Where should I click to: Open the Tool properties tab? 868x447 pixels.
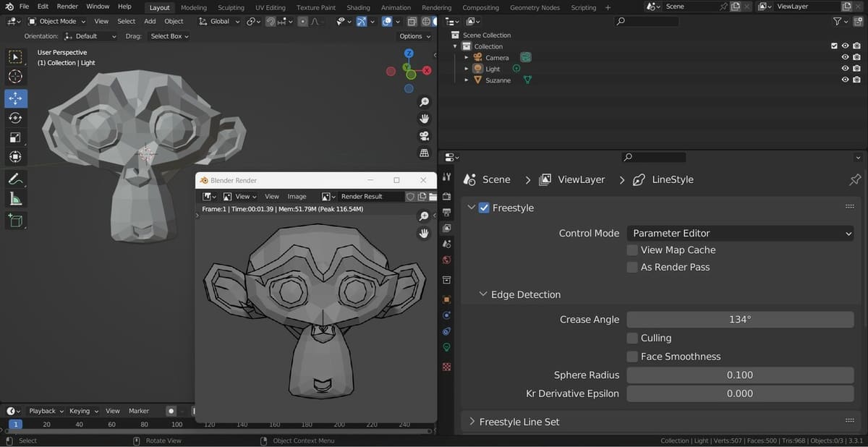point(446,177)
